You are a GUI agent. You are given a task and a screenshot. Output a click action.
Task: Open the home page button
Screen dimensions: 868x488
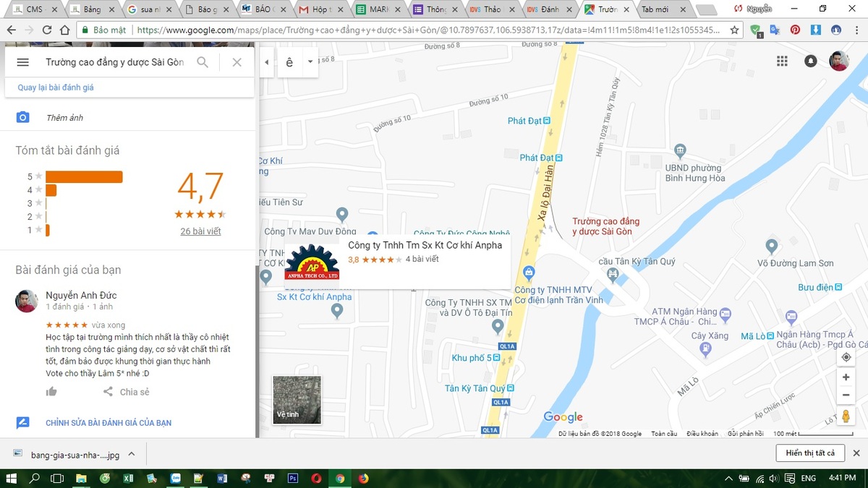tap(64, 30)
